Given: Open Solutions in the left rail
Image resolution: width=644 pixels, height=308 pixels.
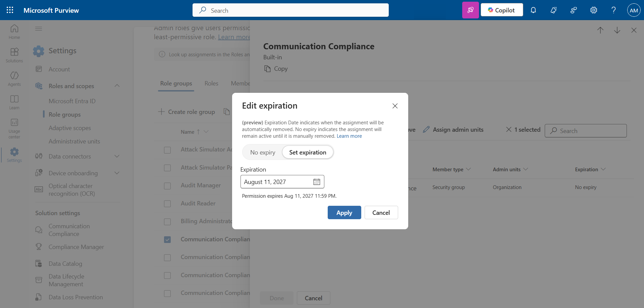Looking at the screenshot, I should (x=14, y=55).
